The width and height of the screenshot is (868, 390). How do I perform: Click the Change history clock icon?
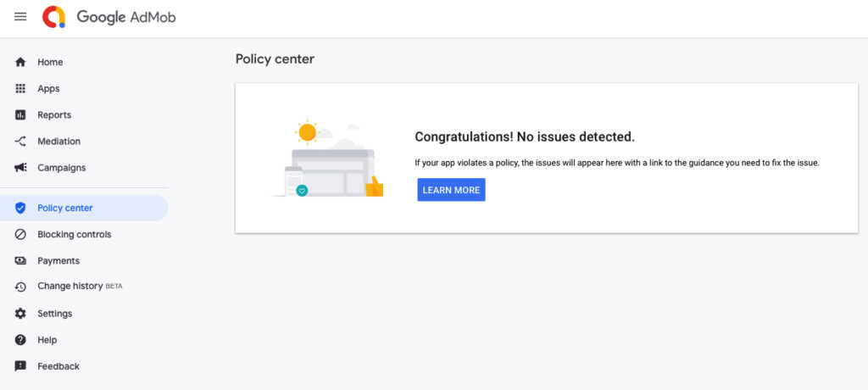20,287
